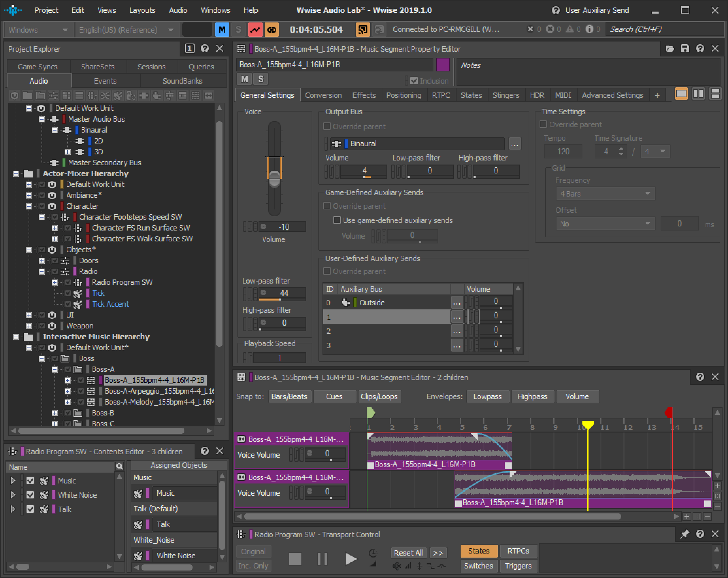Solo the Boss-A segment with the S icon
Image resolution: width=728 pixels, height=578 pixels.
click(x=261, y=79)
